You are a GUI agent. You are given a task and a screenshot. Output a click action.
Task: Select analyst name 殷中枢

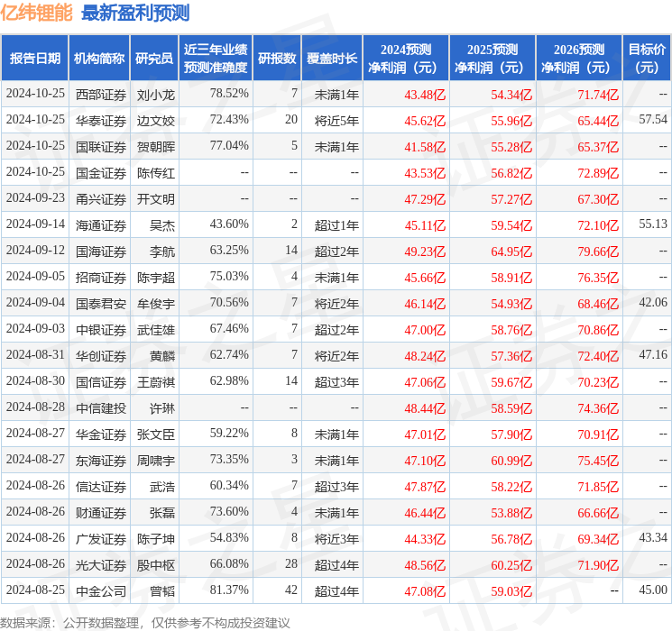click(156, 565)
